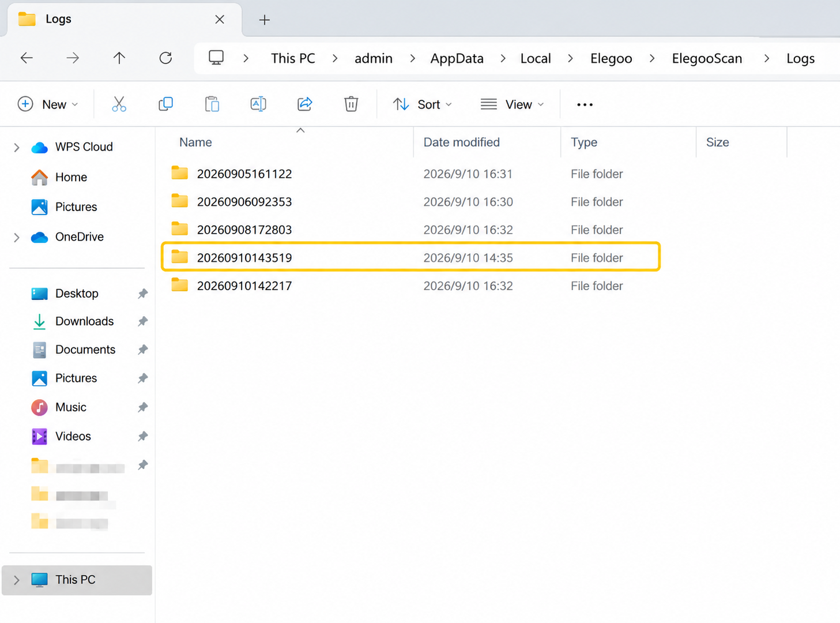
Task: Go to ElegooScan in the breadcrumb path
Action: click(707, 58)
